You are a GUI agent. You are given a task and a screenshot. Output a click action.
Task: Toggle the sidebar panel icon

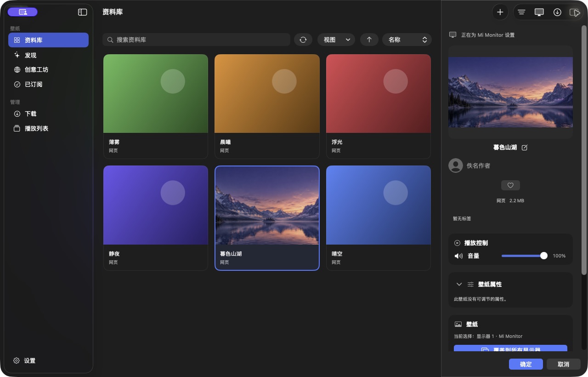click(83, 12)
